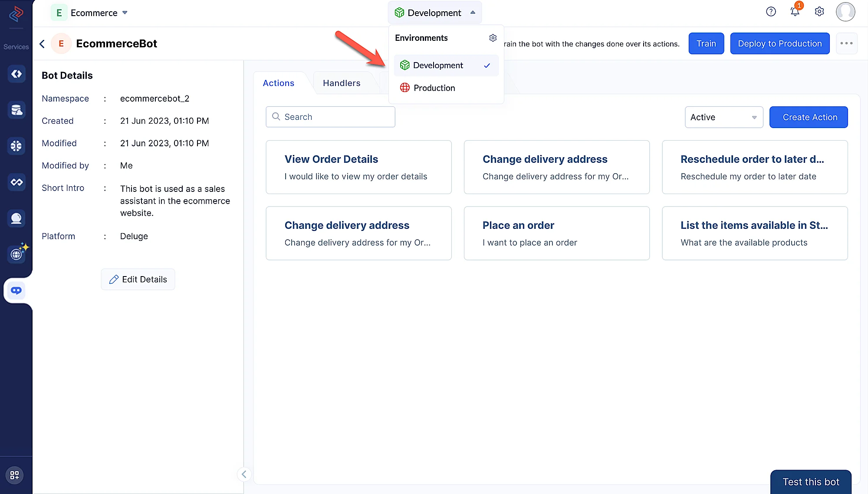Click the actions Search field
The height and width of the screenshot is (494, 868).
tap(330, 117)
